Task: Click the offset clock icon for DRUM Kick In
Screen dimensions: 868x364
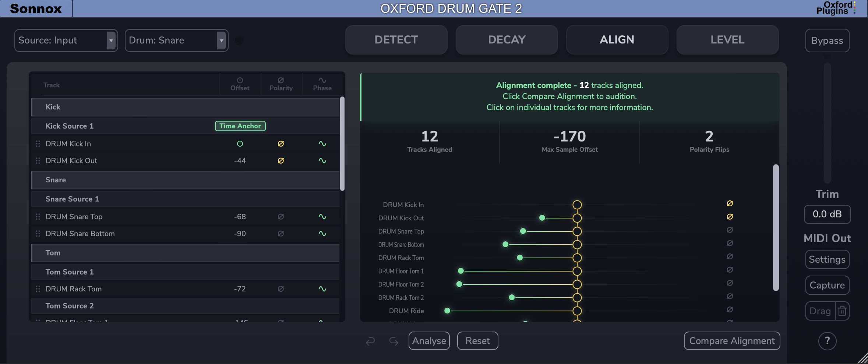Action: point(240,144)
